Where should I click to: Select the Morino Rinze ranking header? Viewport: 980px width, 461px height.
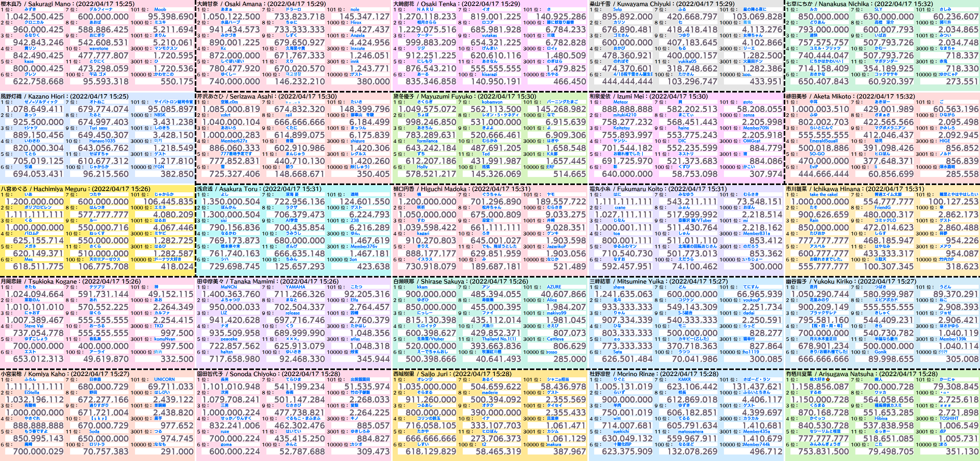654,374
